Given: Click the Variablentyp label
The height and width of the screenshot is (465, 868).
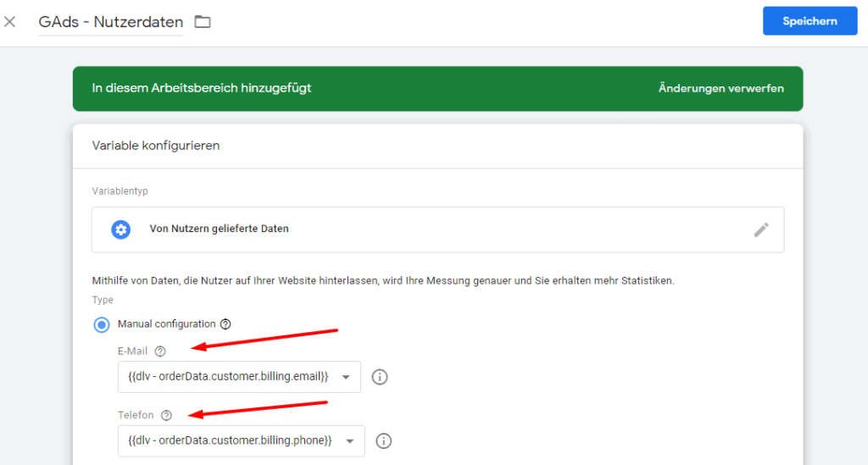Looking at the screenshot, I should click(x=120, y=191).
